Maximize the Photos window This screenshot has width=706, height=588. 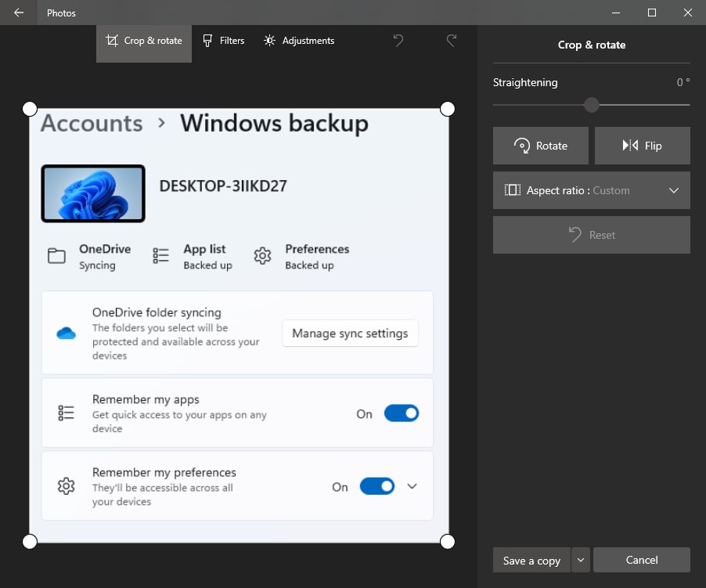pyautogui.click(x=651, y=13)
